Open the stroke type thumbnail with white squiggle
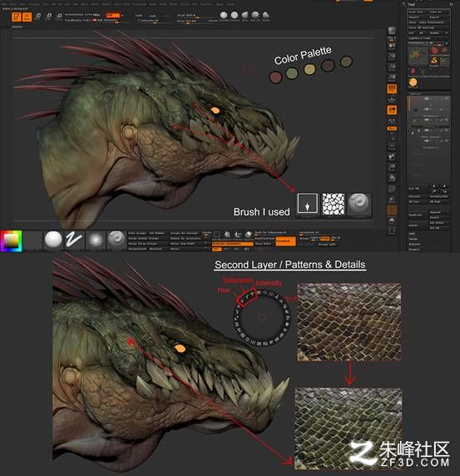460x476 pixels. 74,240
